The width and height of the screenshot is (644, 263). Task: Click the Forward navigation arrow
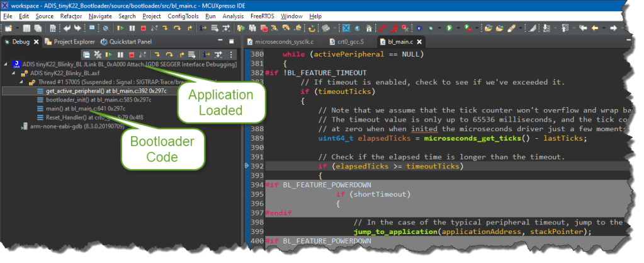[x=614, y=28]
